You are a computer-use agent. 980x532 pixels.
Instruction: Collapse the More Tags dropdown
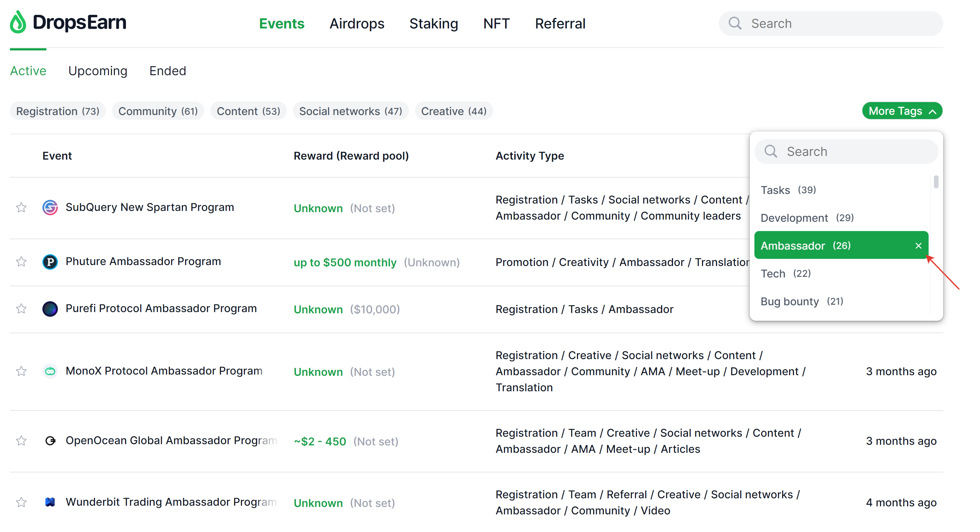click(x=902, y=111)
